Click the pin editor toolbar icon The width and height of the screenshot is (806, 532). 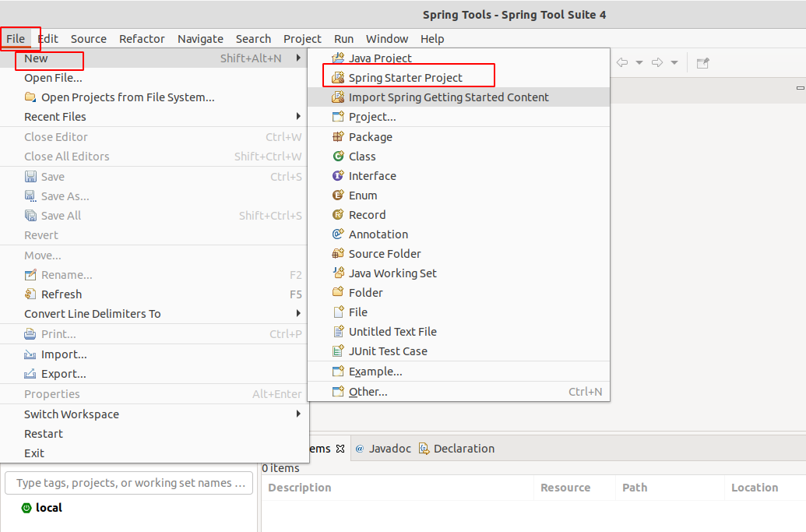coord(702,63)
